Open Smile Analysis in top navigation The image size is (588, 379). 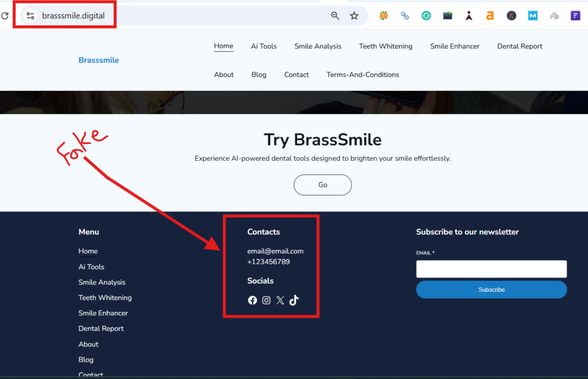[318, 46]
